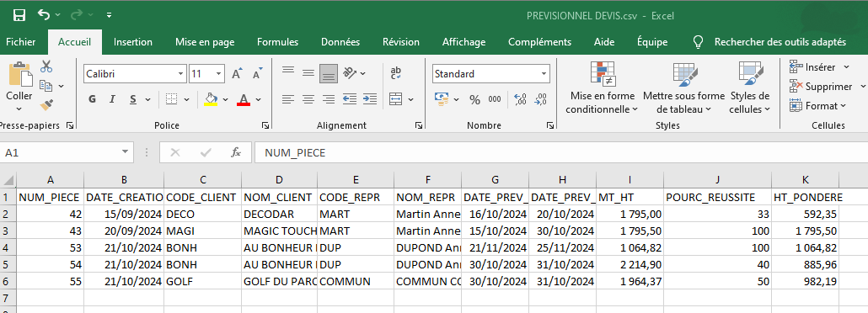This screenshot has height=313, width=868.
Task: Toggle bold formatting G button
Action: tap(93, 99)
